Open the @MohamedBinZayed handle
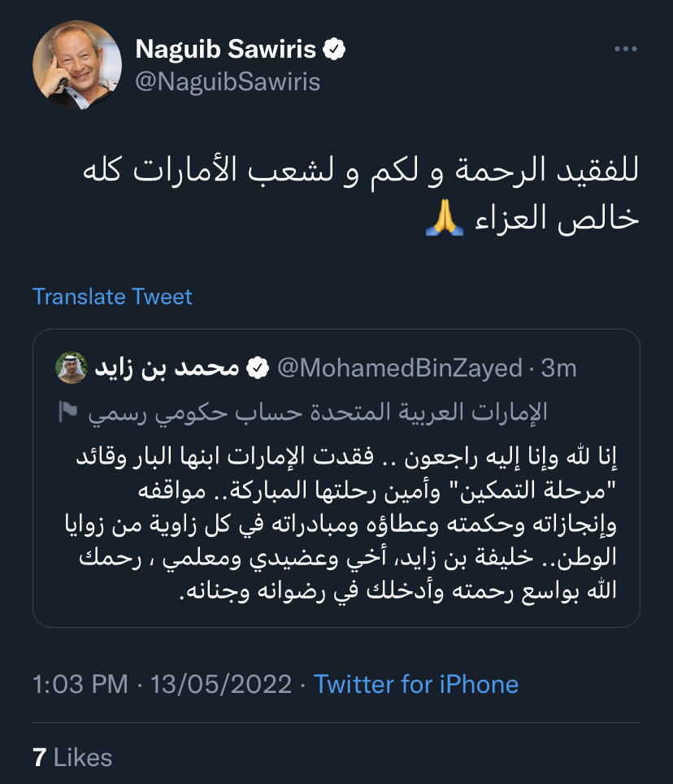The height and width of the screenshot is (784, 673). point(399,368)
